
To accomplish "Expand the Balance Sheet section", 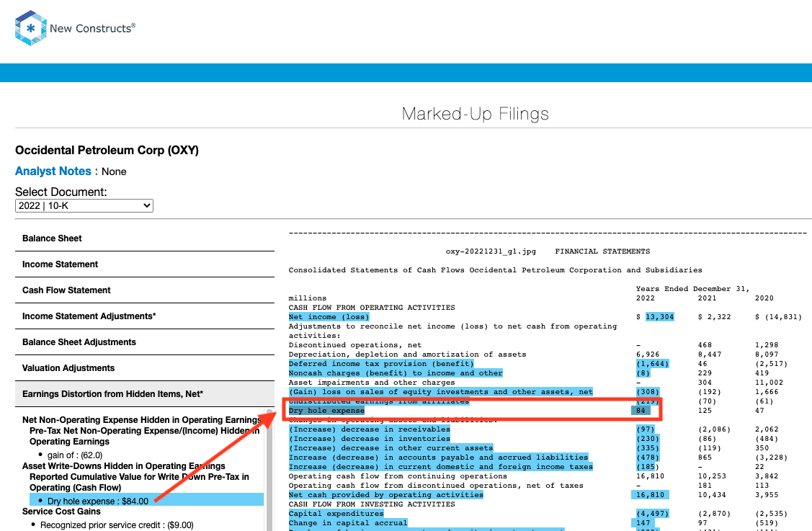I will 145,238.
